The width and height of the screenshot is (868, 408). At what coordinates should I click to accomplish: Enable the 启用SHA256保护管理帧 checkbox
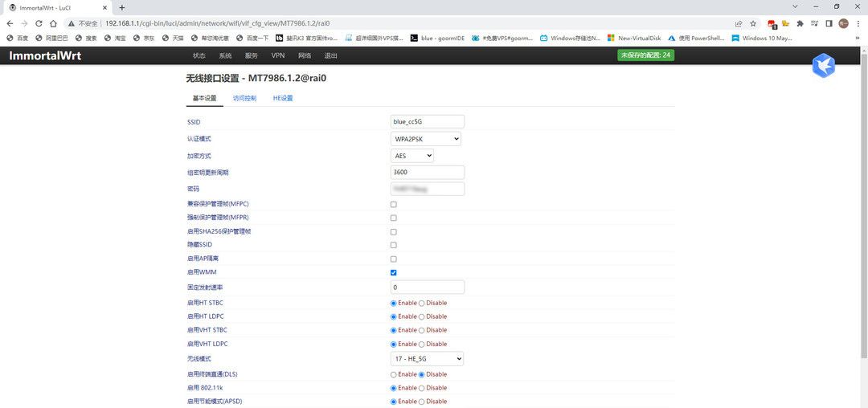(394, 231)
